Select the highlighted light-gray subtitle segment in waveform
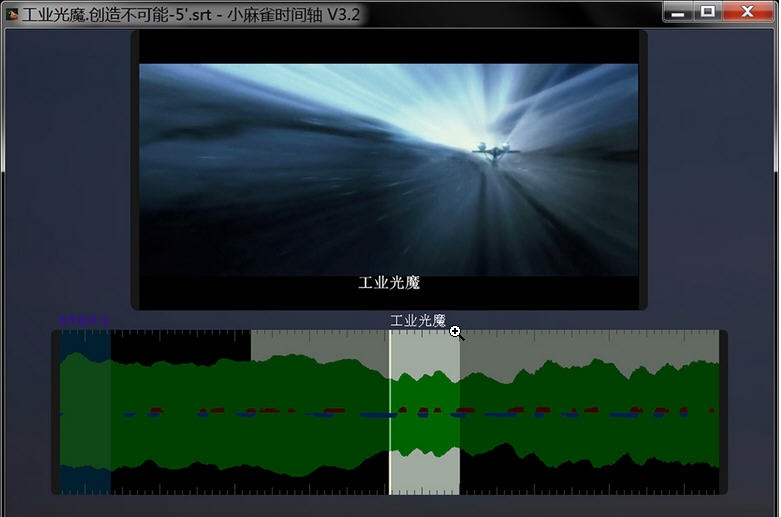 pyautogui.click(x=425, y=412)
